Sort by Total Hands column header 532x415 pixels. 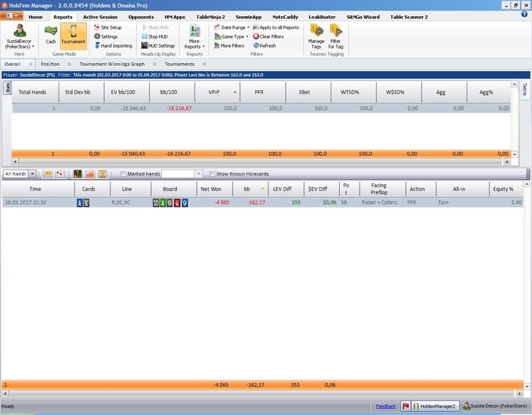pos(35,92)
